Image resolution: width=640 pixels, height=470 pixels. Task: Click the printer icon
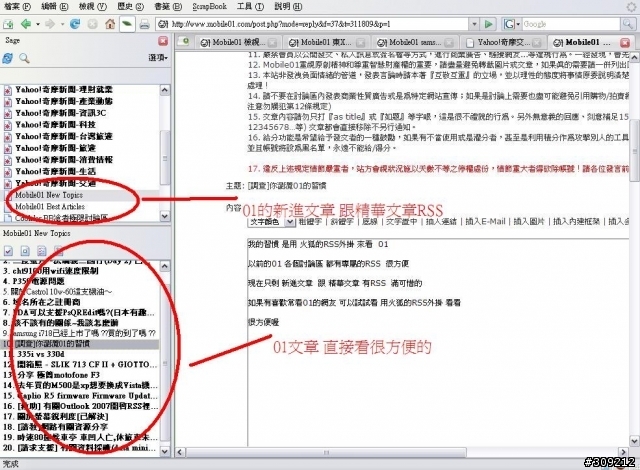tap(144, 24)
